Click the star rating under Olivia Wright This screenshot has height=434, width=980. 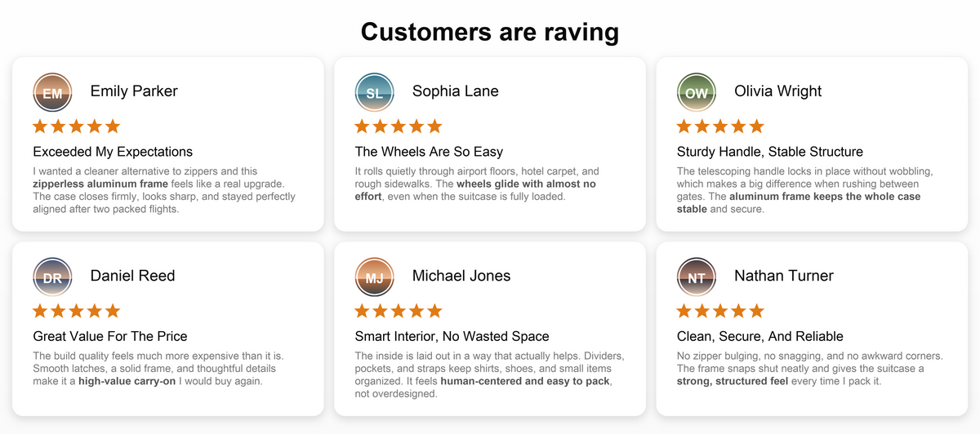[720, 126]
